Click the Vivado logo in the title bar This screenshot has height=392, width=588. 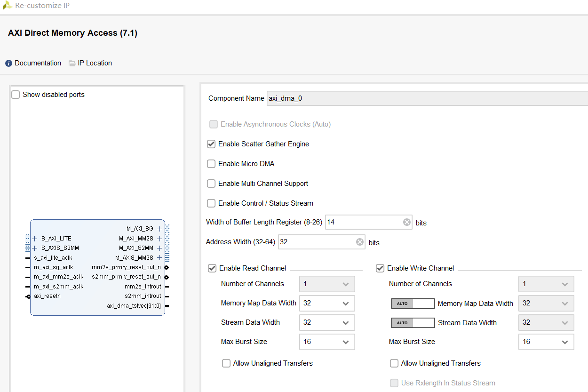8,6
